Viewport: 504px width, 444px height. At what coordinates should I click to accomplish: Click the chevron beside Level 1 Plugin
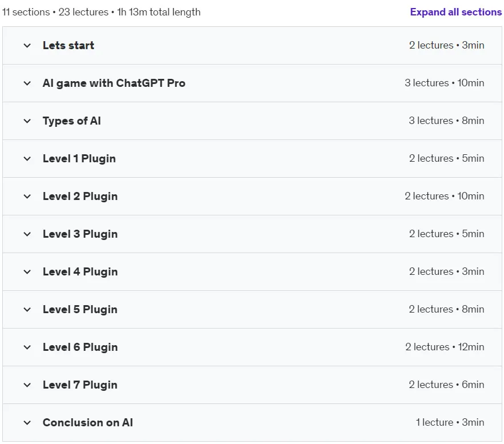point(27,158)
